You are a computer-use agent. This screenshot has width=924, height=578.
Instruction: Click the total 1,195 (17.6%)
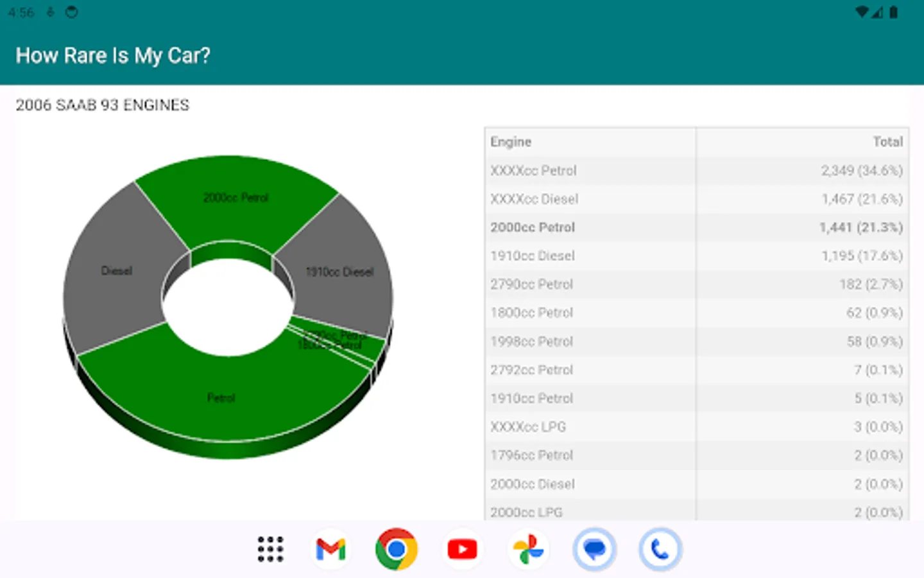(862, 256)
